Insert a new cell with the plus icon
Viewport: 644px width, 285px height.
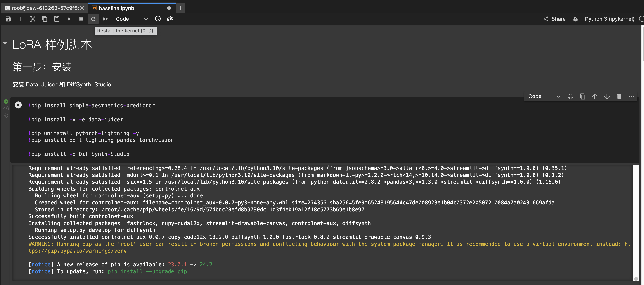(20, 19)
